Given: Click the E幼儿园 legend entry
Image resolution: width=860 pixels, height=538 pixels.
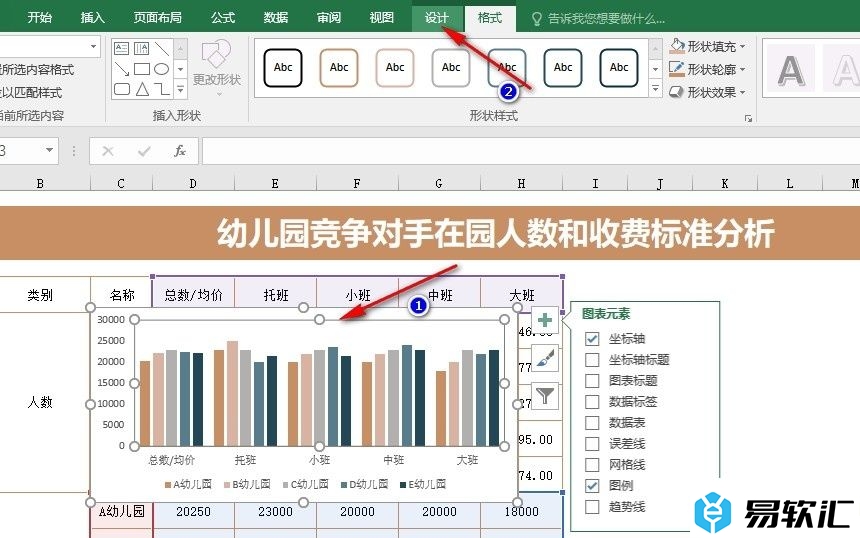Looking at the screenshot, I should point(423,484).
